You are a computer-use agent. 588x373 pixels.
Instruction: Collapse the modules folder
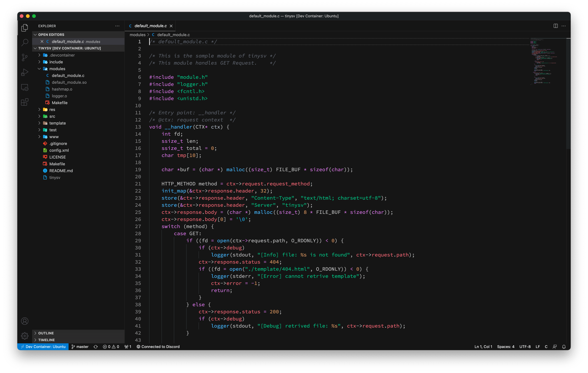[78, 69]
